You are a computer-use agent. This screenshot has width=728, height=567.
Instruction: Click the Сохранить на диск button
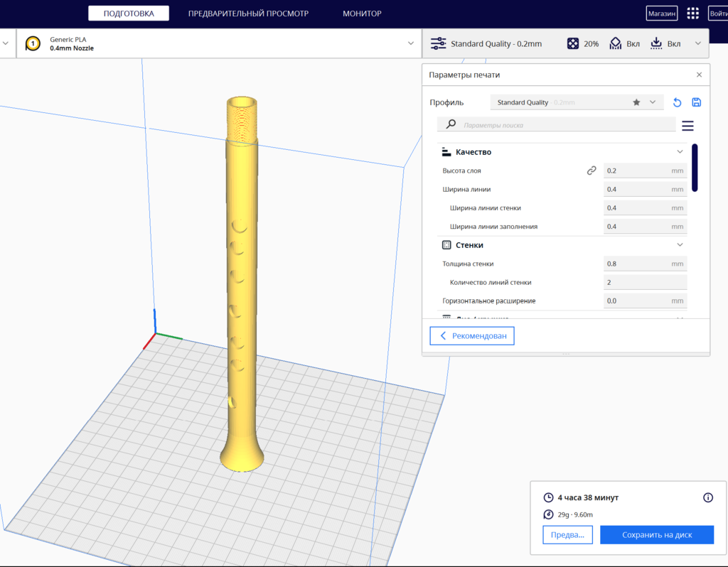point(657,535)
